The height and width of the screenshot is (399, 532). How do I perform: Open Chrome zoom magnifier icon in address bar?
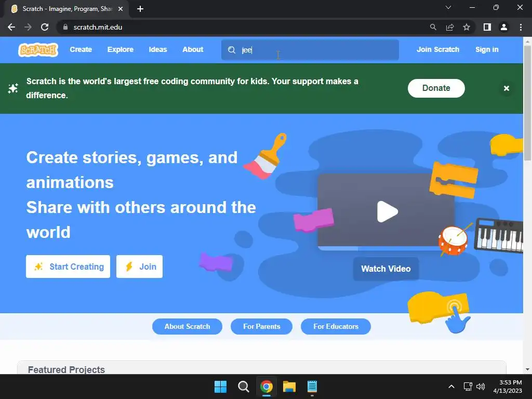pyautogui.click(x=433, y=27)
